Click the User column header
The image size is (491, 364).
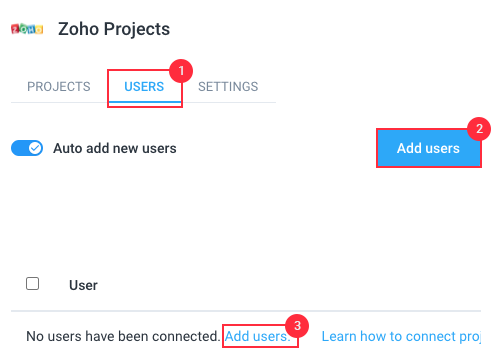click(83, 285)
